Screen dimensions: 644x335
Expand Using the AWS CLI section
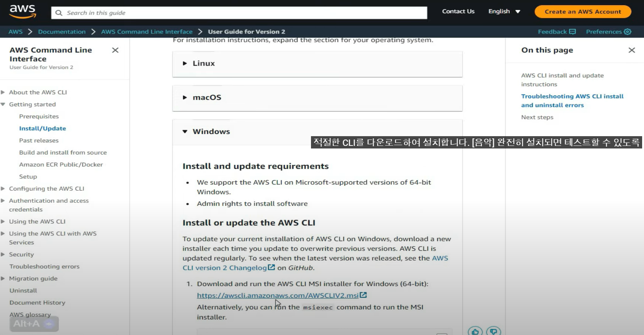[3, 222]
